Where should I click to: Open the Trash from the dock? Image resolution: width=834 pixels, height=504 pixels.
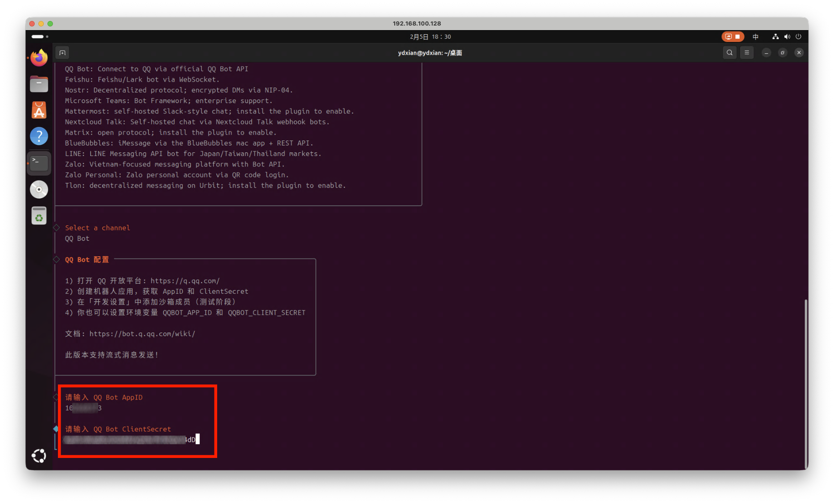click(39, 216)
